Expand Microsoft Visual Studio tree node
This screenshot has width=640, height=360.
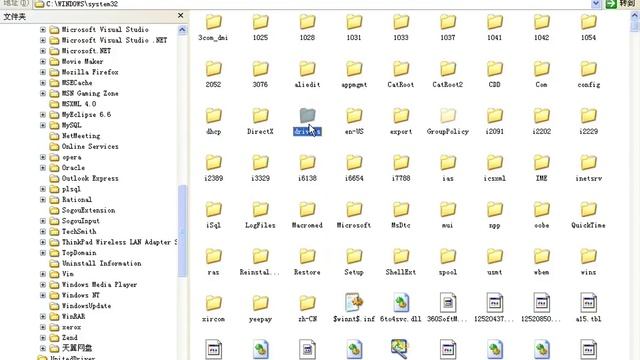click(43, 29)
